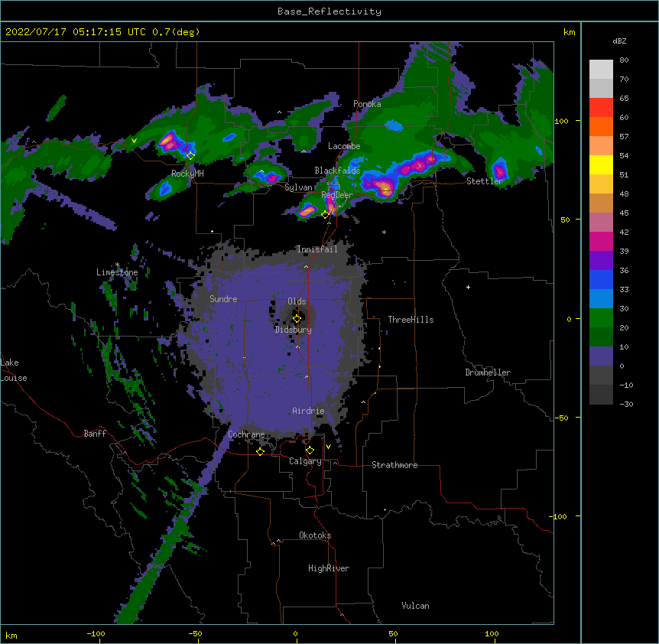
Task: Click the Olds town label
Action: tap(297, 301)
